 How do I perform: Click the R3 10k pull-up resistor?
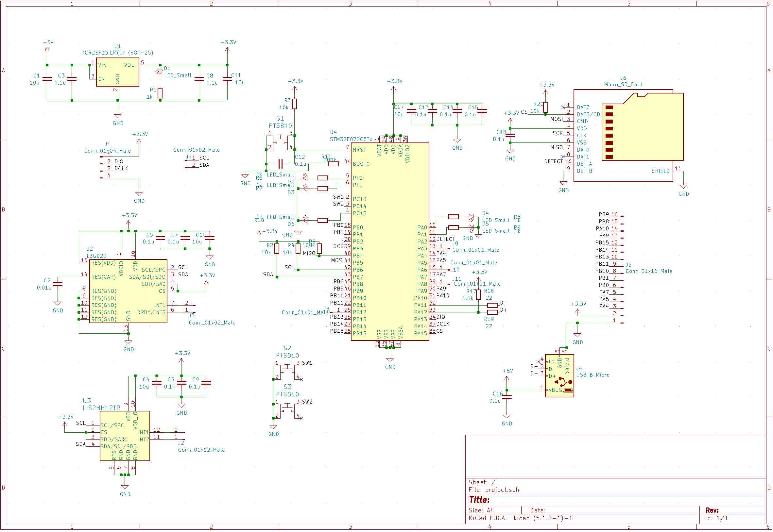[x=295, y=104]
